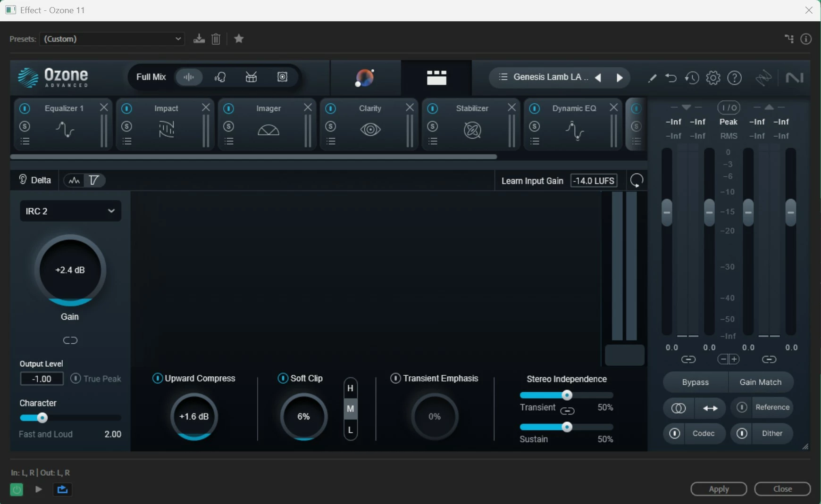The height and width of the screenshot is (504, 821).
Task: Toggle power of Clarity module
Action: 331,108
